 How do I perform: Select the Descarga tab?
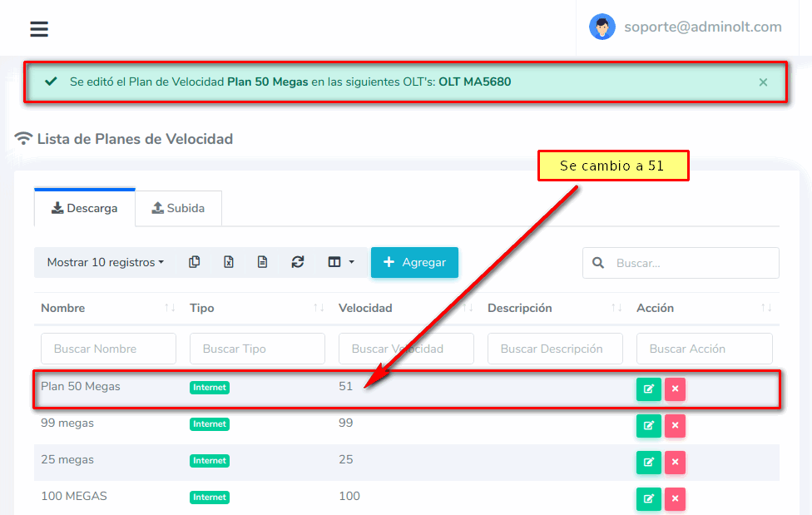tap(84, 208)
